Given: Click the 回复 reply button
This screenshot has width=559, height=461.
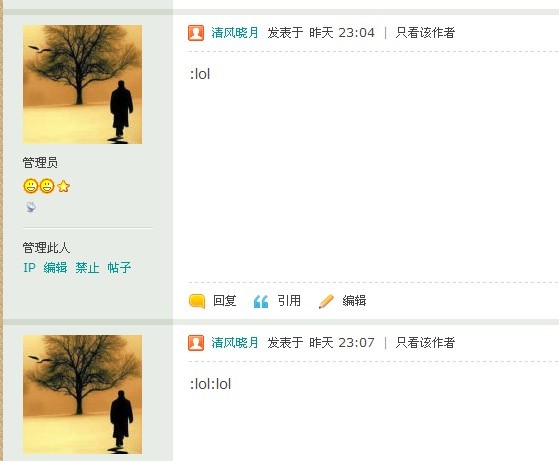Looking at the screenshot, I should click(x=225, y=301).
